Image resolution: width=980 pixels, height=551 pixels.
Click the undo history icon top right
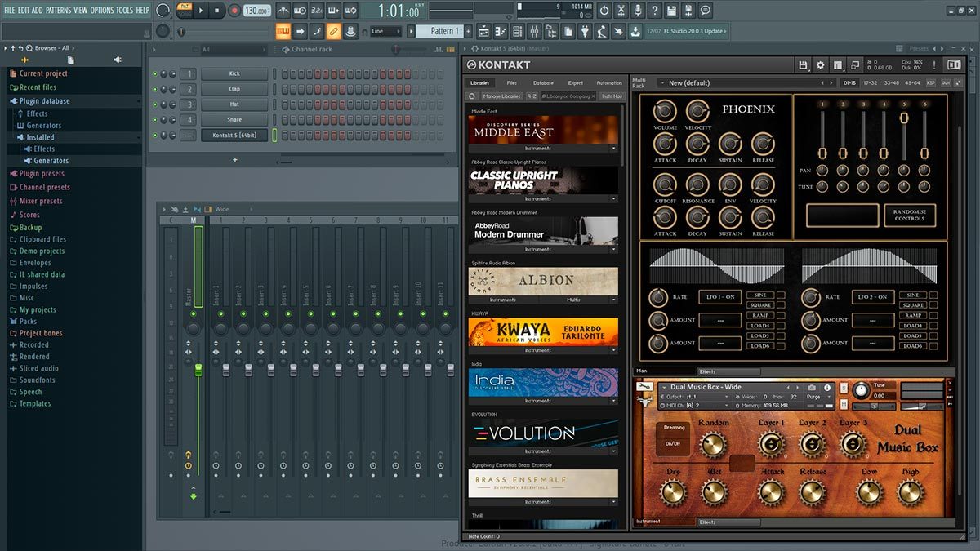604,11
